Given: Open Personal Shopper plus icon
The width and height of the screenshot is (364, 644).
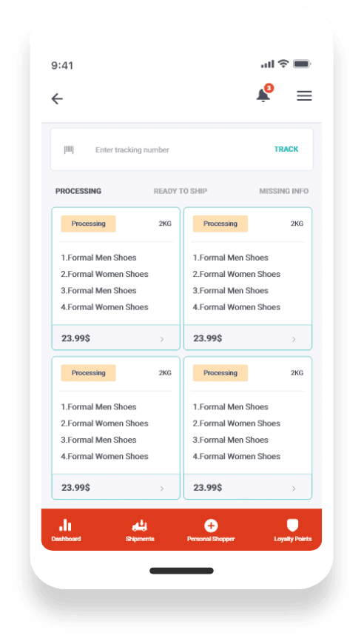Looking at the screenshot, I should [211, 526].
